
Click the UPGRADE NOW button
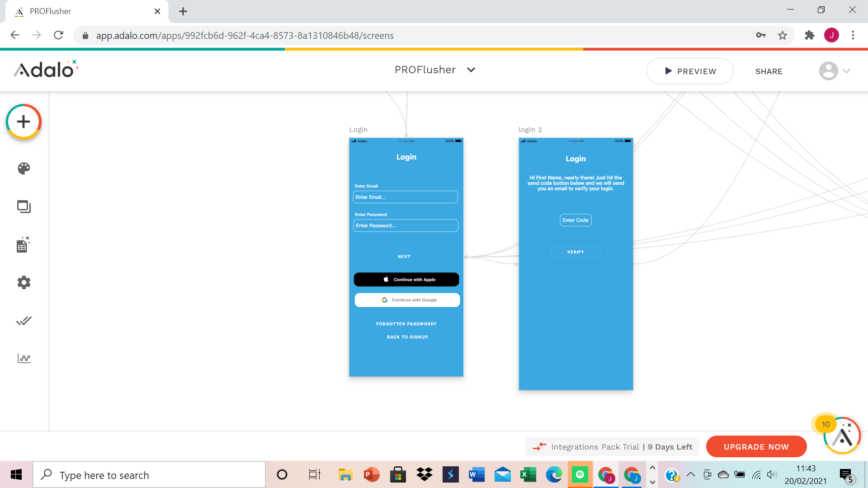click(756, 446)
